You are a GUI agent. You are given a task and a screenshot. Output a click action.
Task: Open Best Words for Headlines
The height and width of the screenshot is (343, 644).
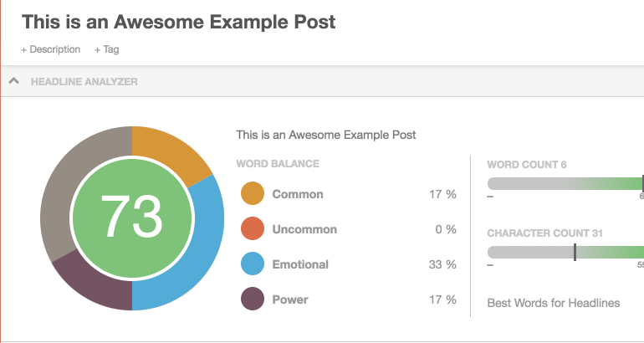tap(553, 303)
